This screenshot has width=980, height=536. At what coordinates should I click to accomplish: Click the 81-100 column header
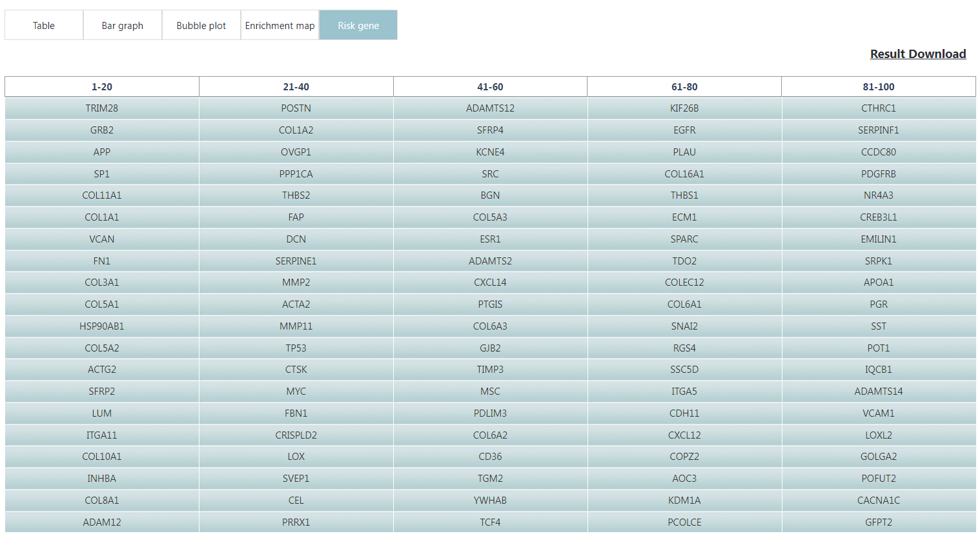[879, 86]
